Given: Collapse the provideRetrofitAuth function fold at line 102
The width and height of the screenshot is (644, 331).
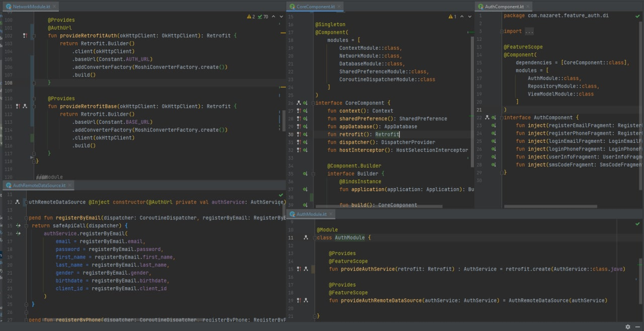Looking at the screenshot, I should click(x=35, y=36).
